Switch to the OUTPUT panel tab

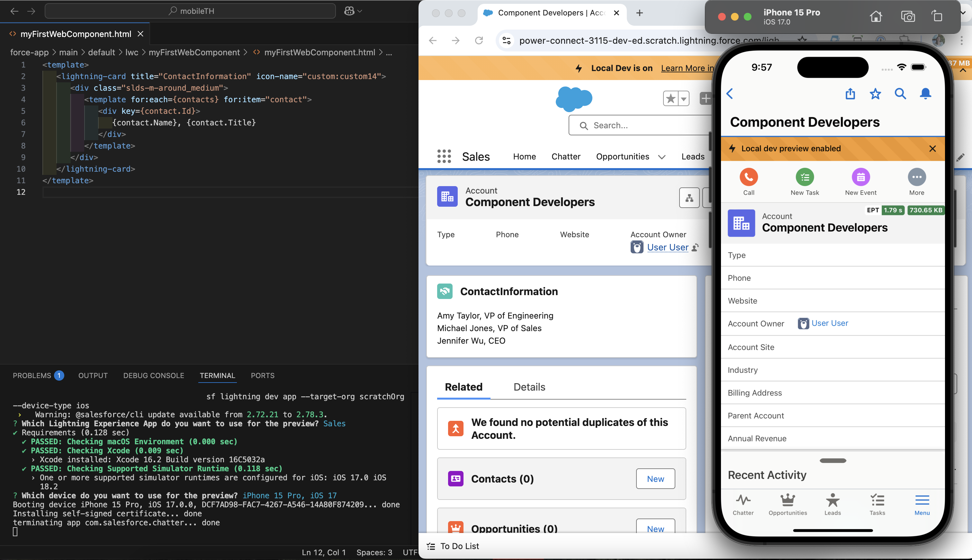tap(93, 375)
